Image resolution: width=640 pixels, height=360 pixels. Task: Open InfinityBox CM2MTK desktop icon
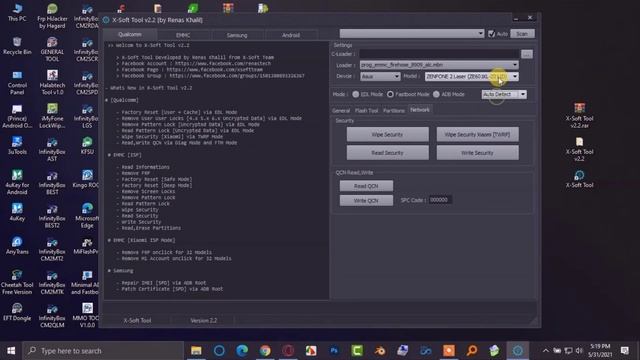52,282
